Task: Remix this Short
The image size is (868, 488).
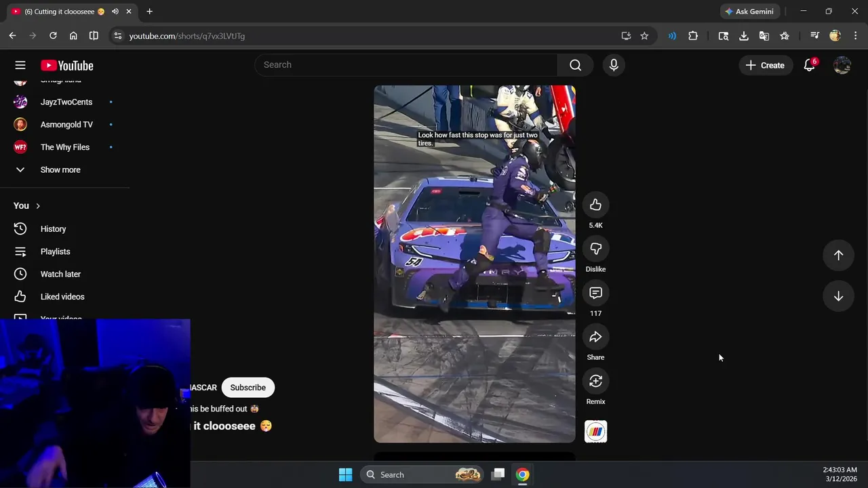Action: (595, 381)
